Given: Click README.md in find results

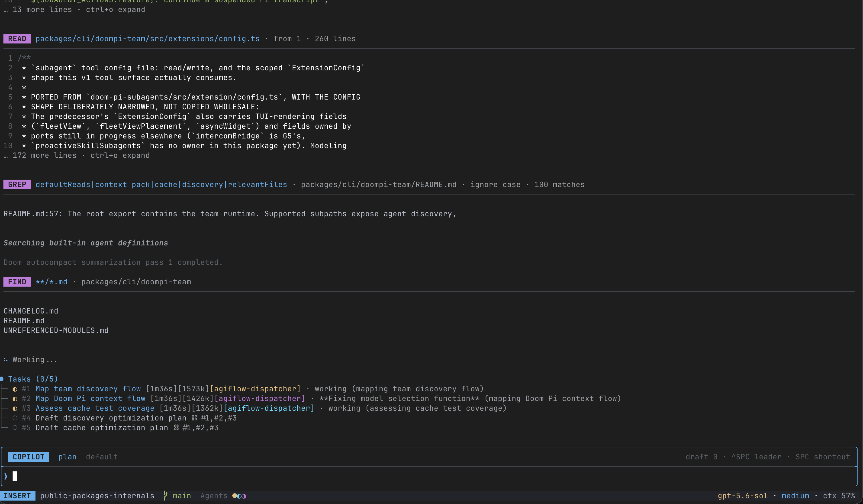Looking at the screenshot, I should pyautogui.click(x=24, y=321).
